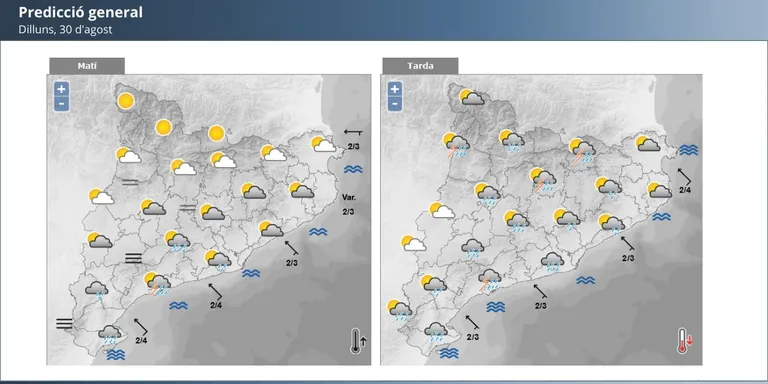Click the left-pointing wind arrow on the Matí map

[353, 132]
